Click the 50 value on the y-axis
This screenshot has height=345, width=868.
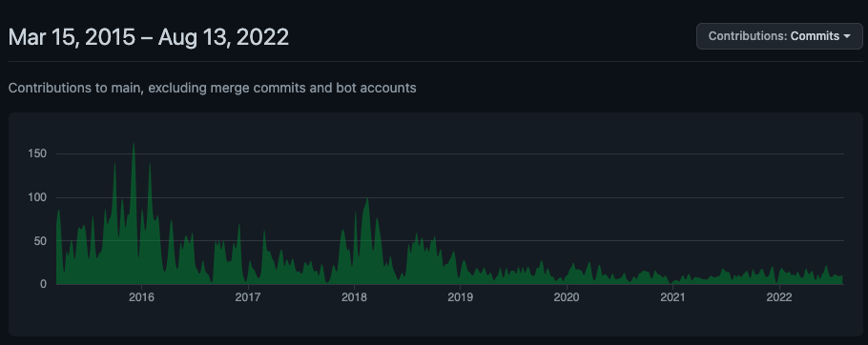pyautogui.click(x=39, y=240)
